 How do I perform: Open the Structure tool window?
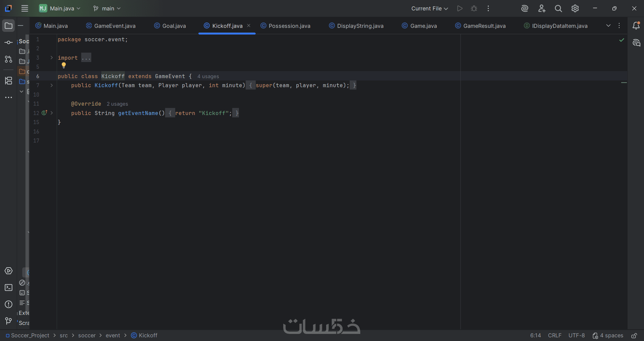click(9, 80)
